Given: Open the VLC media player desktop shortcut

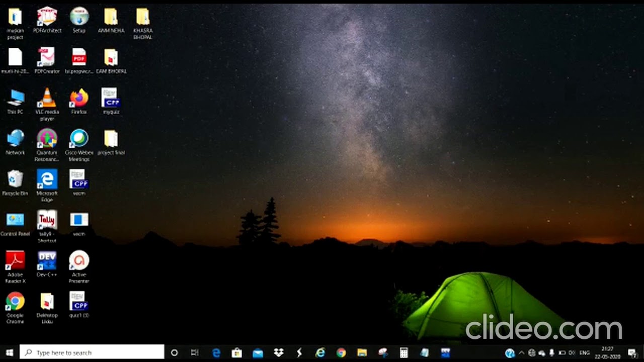Looking at the screenshot, I should 47,104.
